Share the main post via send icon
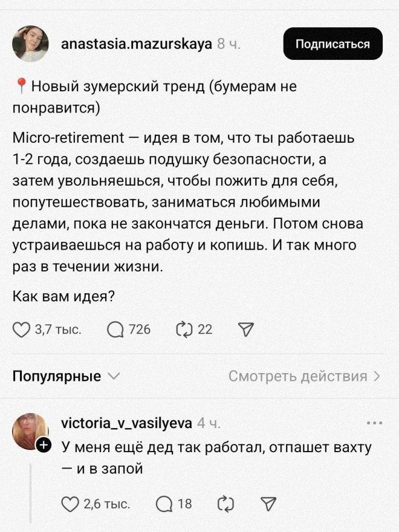 coord(245,329)
